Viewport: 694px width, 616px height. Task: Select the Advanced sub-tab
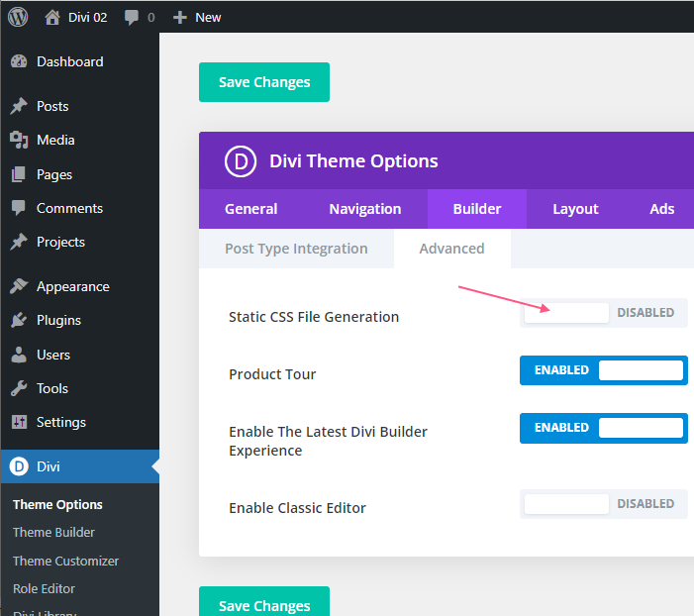click(x=451, y=249)
